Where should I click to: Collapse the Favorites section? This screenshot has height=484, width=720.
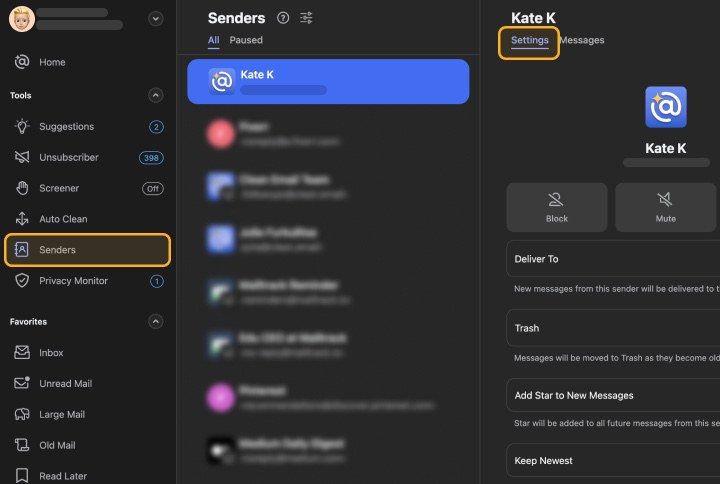point(155,322)
